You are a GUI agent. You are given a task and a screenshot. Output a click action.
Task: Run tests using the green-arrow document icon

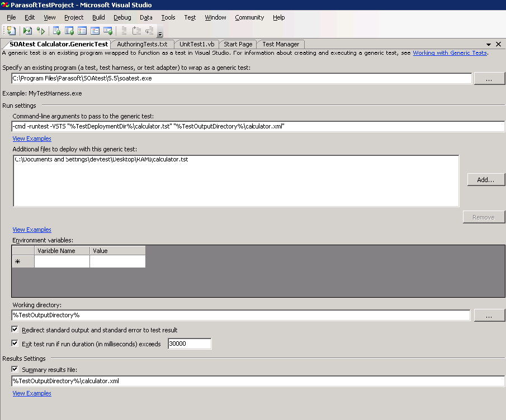pos(27,31)
